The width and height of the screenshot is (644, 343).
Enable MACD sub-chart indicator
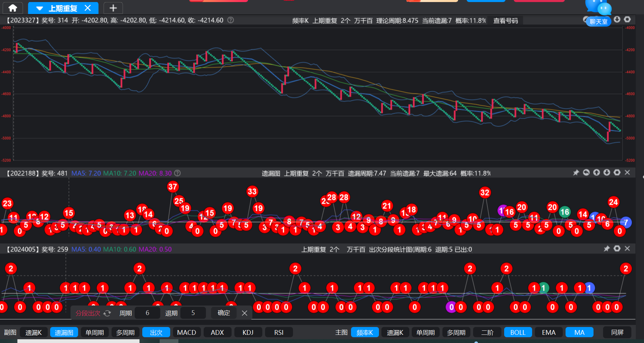(x=187, y=332)
